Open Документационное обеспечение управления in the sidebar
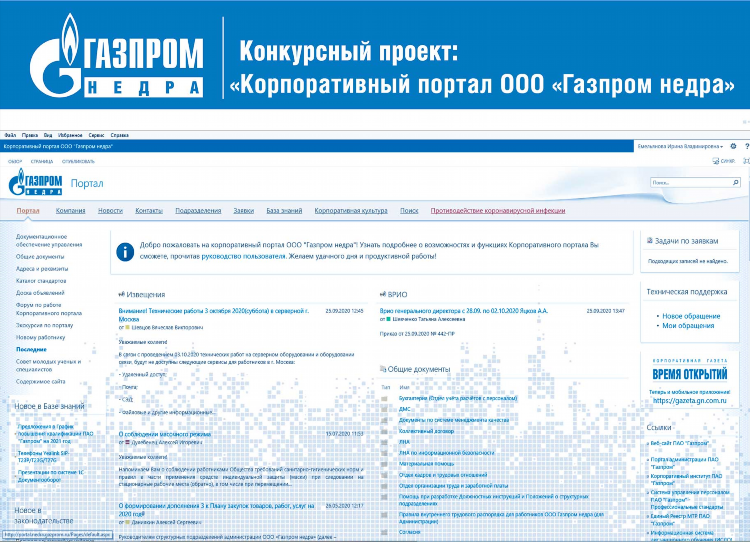750x542 pixels. [49, 241]
